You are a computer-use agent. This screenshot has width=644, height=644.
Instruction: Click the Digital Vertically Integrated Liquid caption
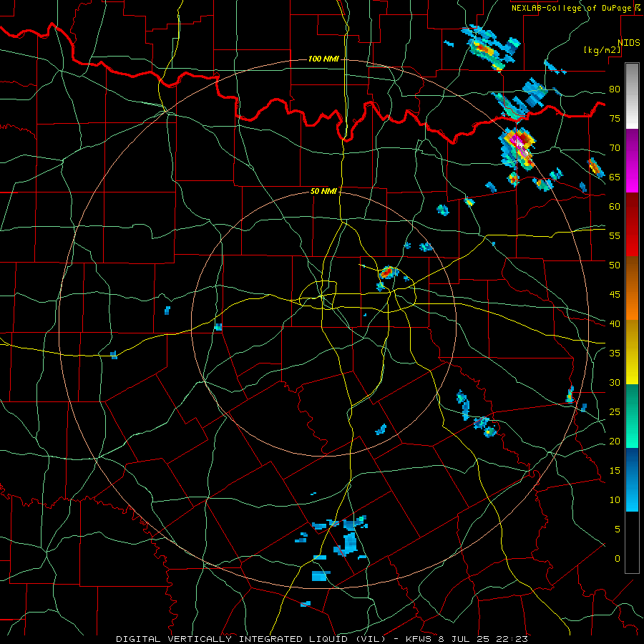click(x=321, y=639)
